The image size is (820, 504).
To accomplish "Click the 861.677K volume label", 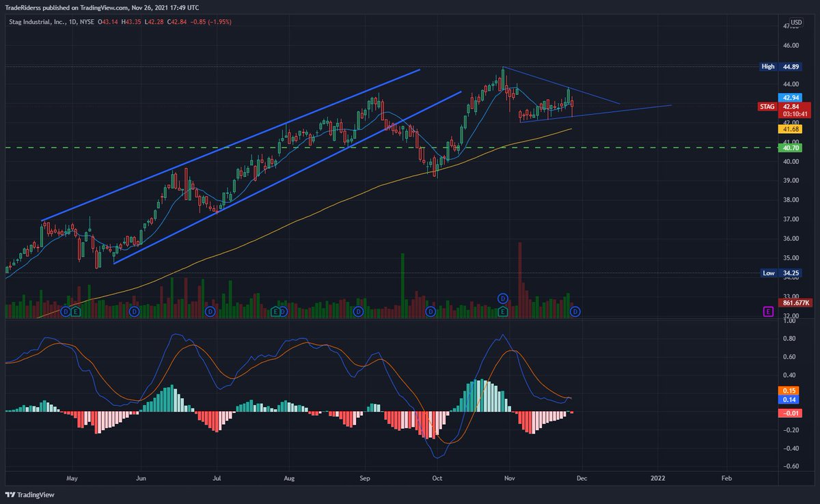I will (x=796, y=302).
